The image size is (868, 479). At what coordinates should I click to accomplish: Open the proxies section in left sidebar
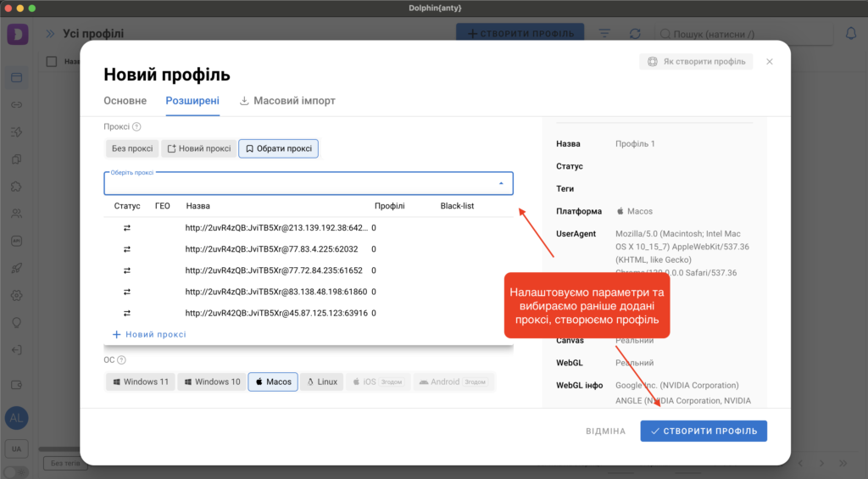(x=16, y=105)
